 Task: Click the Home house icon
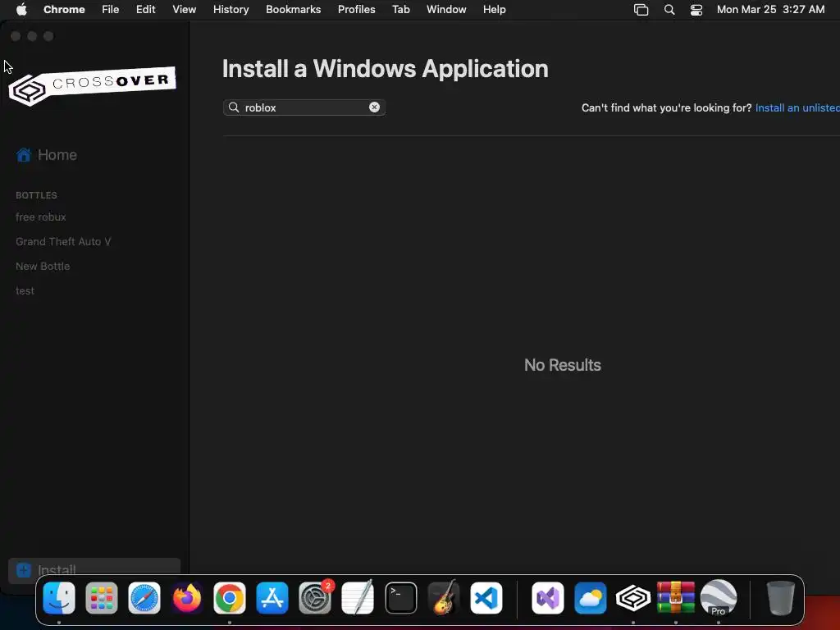tap(24, 155)
